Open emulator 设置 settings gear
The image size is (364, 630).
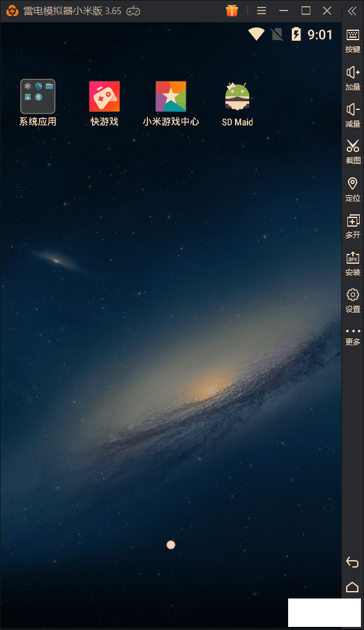point(353,301)
